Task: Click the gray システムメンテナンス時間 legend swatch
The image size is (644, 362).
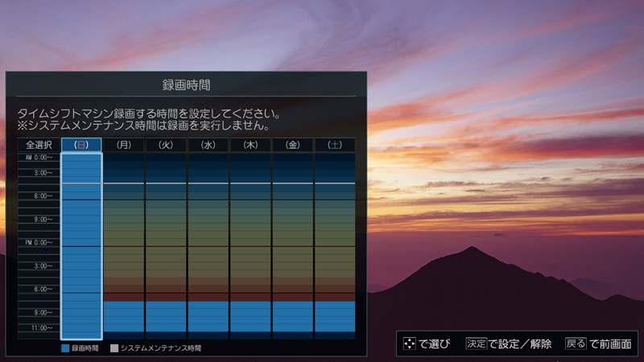Action: click(114, 348)
